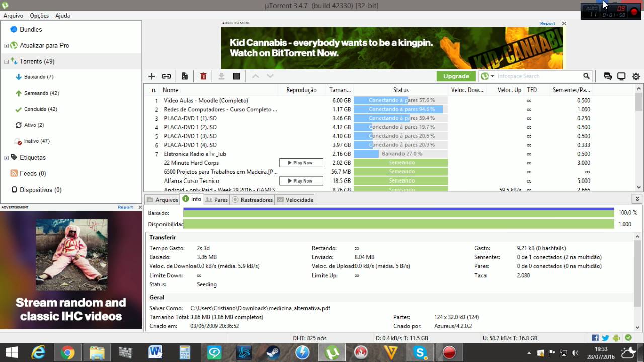Select Bundles in the sidebar
This screenshot has width=644, height=362.
(31, 29)
